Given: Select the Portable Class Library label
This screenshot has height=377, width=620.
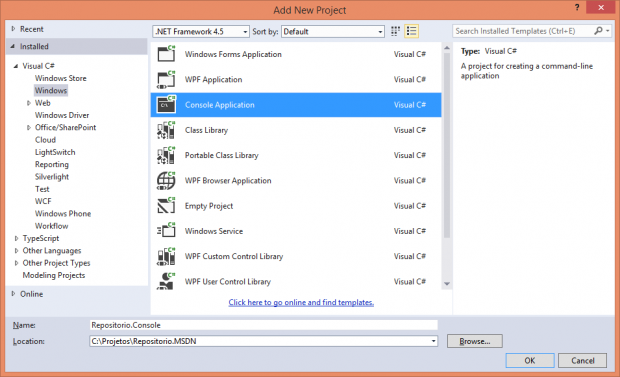Looking at the screenshot, I should point(221,155).
